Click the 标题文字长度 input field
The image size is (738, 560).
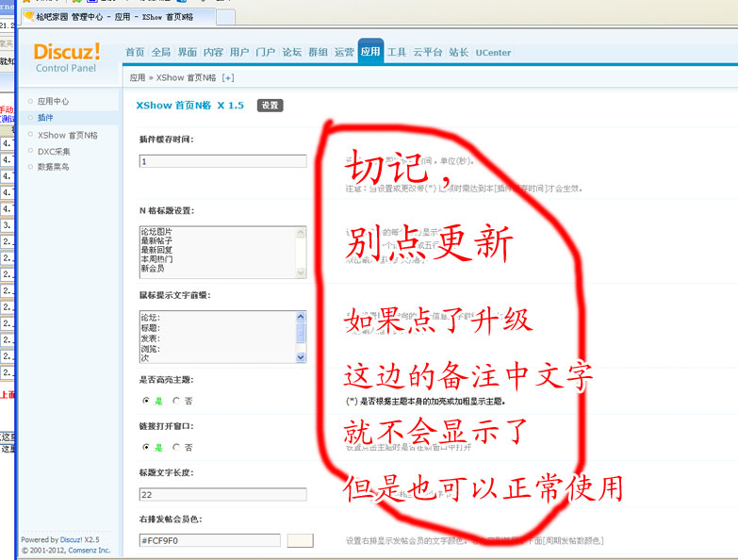tap(222, 495)
